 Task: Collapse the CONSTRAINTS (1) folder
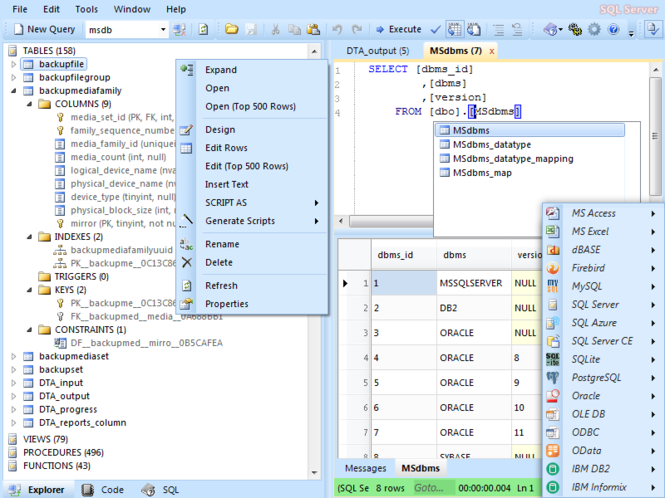(29, 330)
